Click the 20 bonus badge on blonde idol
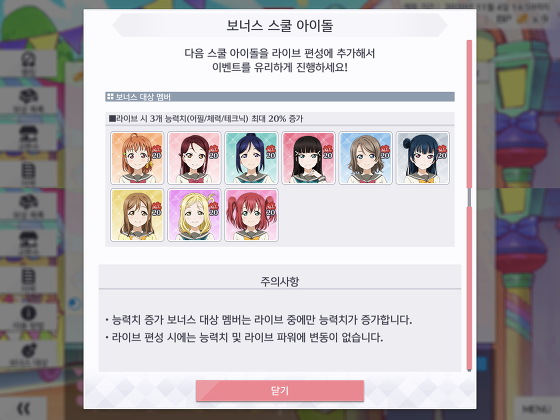This screenshot has width=560, height=420. 214,210
